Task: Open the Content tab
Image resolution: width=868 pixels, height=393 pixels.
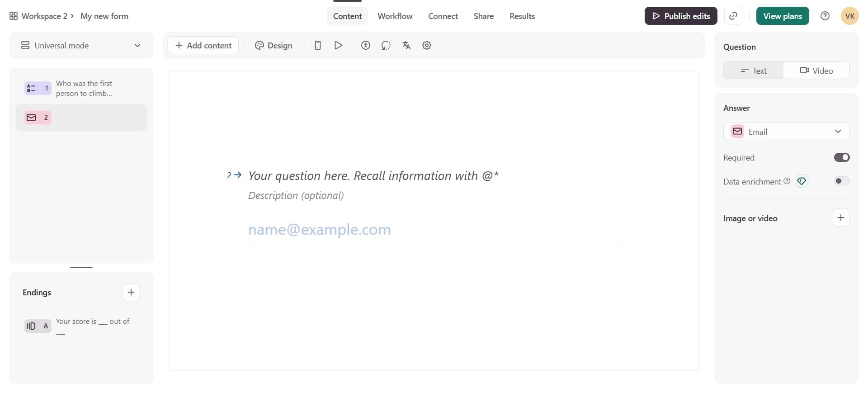Action: click(347, 16)
